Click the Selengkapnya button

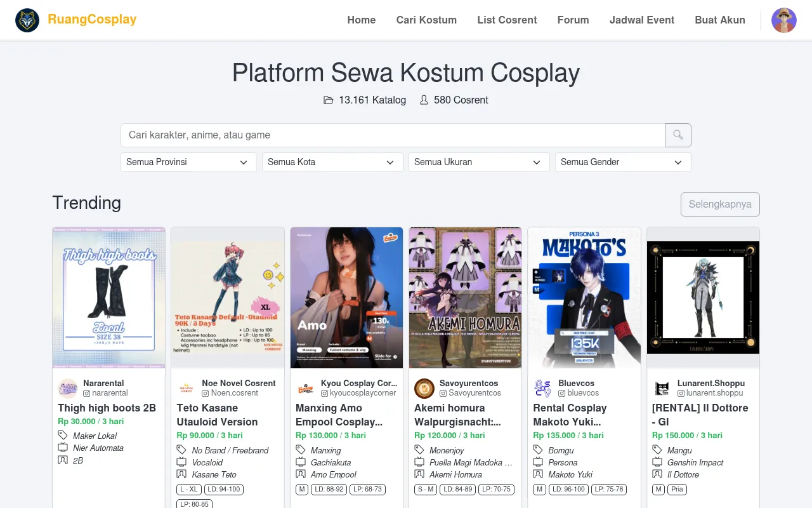click(x=720, y=204)
